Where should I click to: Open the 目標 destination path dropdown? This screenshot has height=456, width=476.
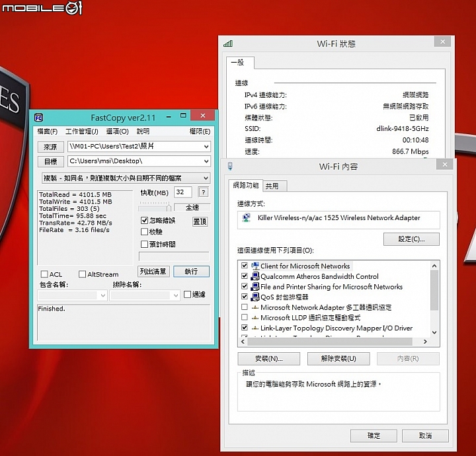[206, 161]
